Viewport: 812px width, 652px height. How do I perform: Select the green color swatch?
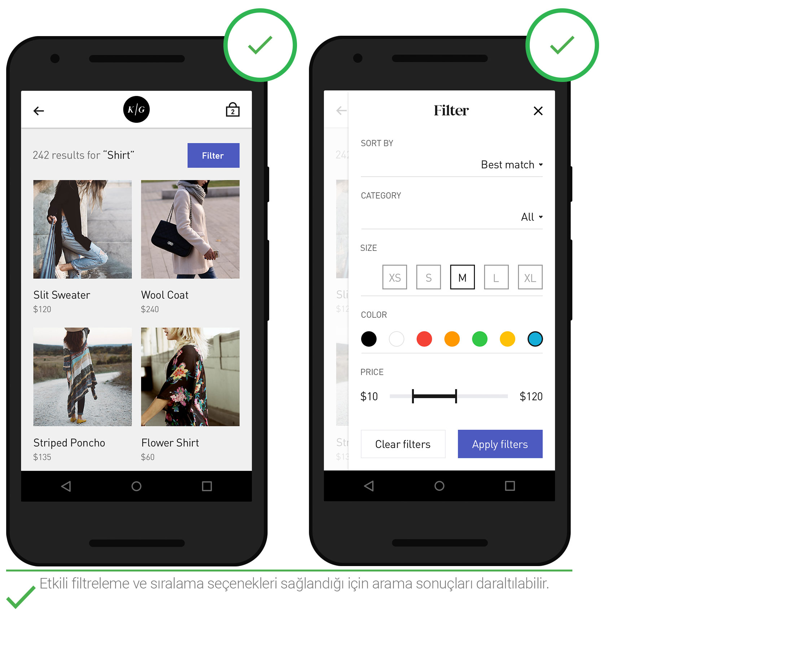click(481, 338)
